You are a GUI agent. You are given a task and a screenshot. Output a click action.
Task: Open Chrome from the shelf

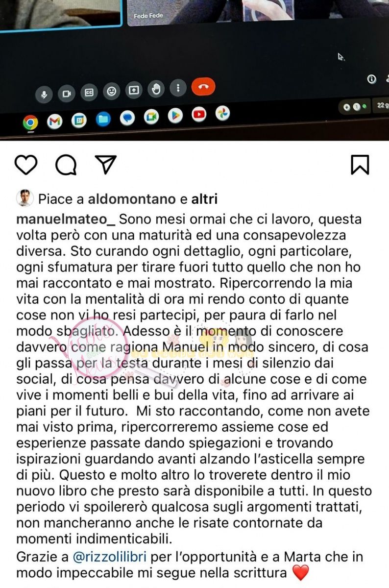click(30, 122)
